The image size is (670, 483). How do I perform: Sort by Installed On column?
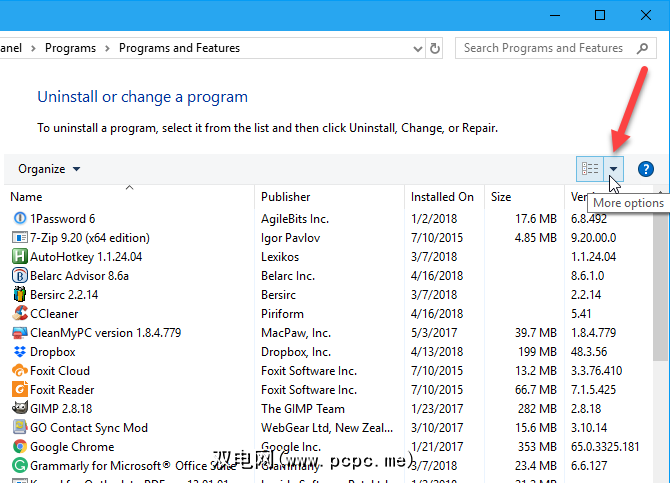[443, 197]
